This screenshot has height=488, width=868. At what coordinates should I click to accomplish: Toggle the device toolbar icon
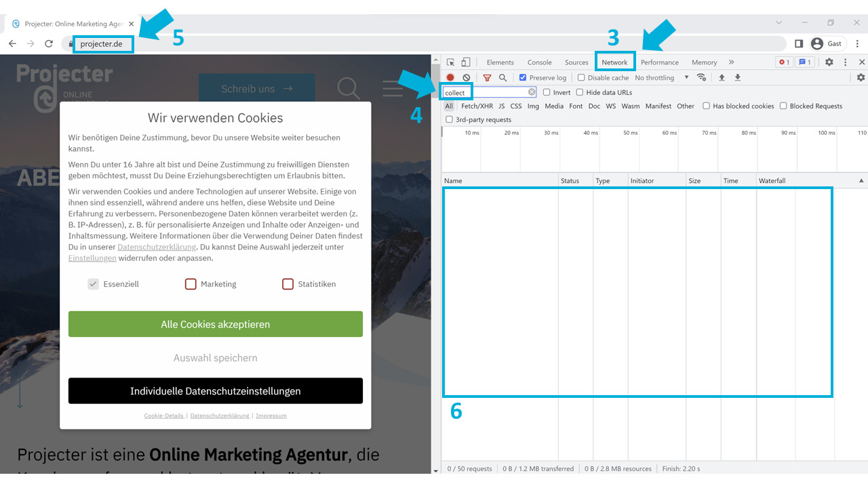coord(466,62)
